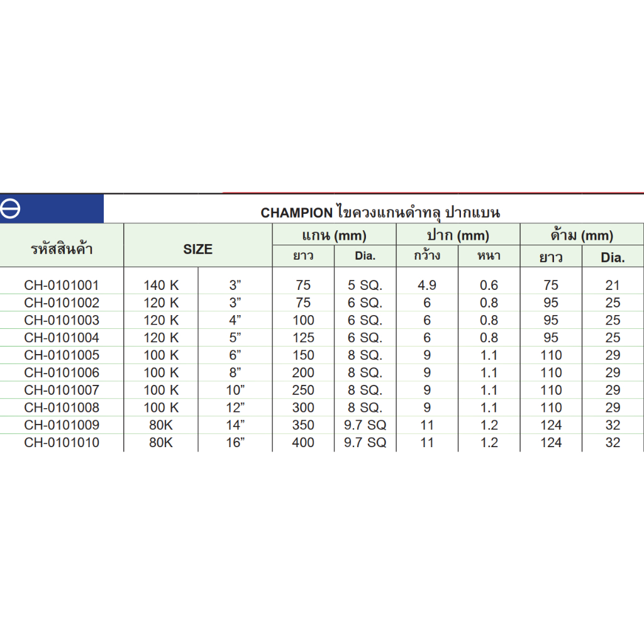Image resolution: width=644 pixels, height=644 pixels.
Task: Select product code CH-0101001
Action: point(62,285)
